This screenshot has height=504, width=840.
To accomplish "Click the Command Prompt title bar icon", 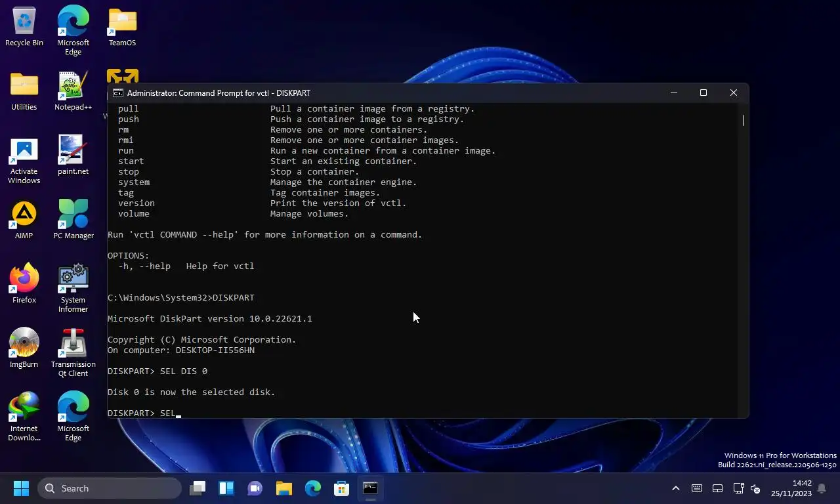I will point(118,93).
